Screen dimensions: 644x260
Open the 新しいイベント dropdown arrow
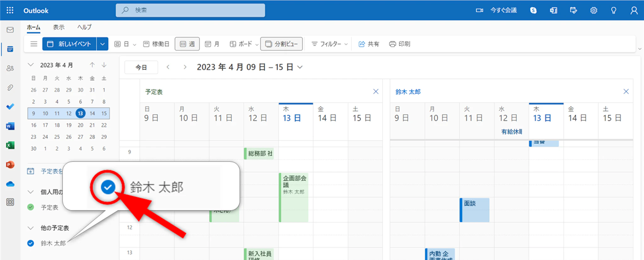tap(103, 44)
